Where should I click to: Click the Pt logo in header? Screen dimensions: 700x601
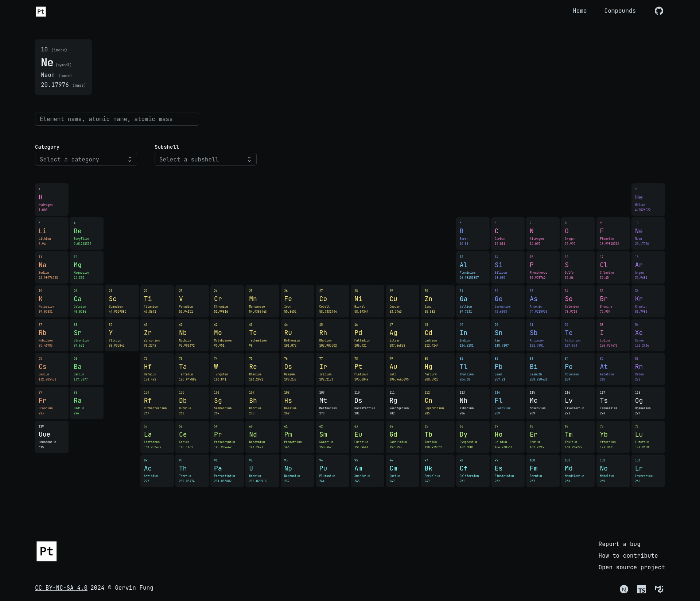pyautogui.click(x=41, y=12)
